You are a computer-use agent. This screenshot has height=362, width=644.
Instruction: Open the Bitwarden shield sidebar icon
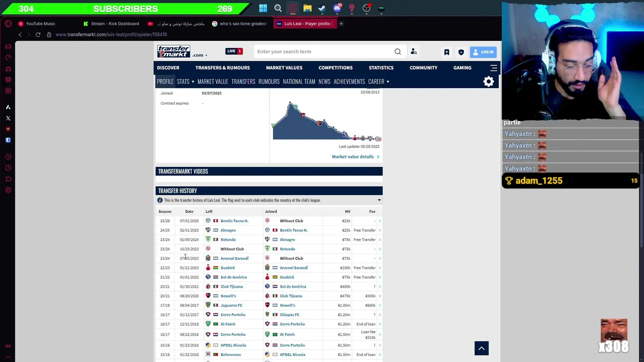point(8,140)
